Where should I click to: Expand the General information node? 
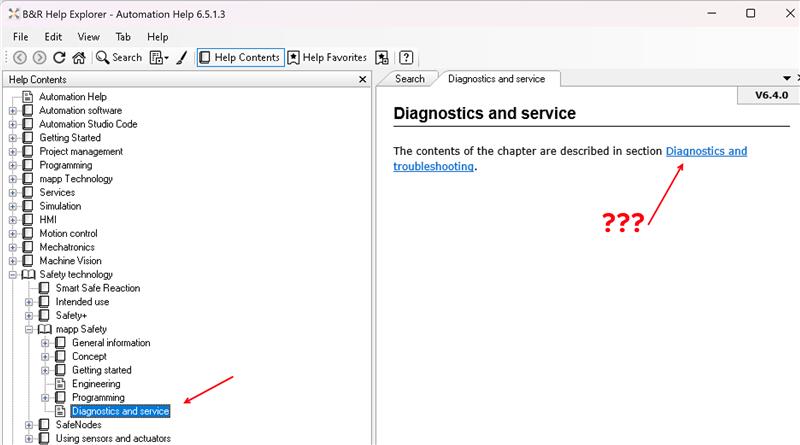pyautogui.click(x=45, y=343)
